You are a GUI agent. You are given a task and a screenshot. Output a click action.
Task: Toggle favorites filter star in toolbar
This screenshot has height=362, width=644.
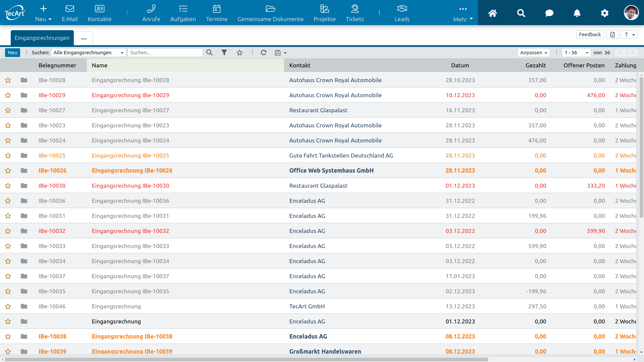239,53
